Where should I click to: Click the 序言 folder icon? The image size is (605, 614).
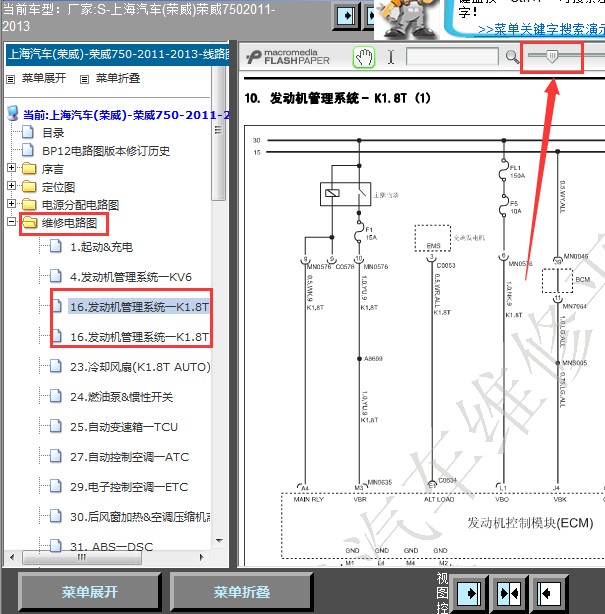29,168
